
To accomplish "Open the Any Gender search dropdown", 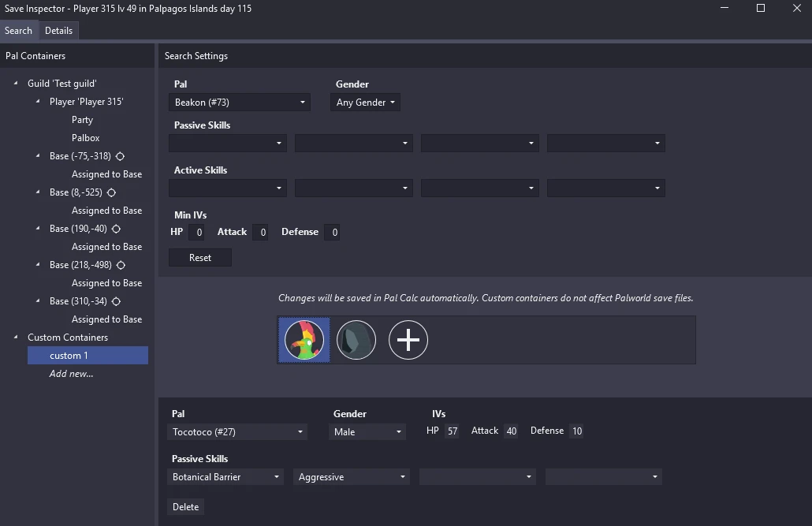I will [365, 102].
